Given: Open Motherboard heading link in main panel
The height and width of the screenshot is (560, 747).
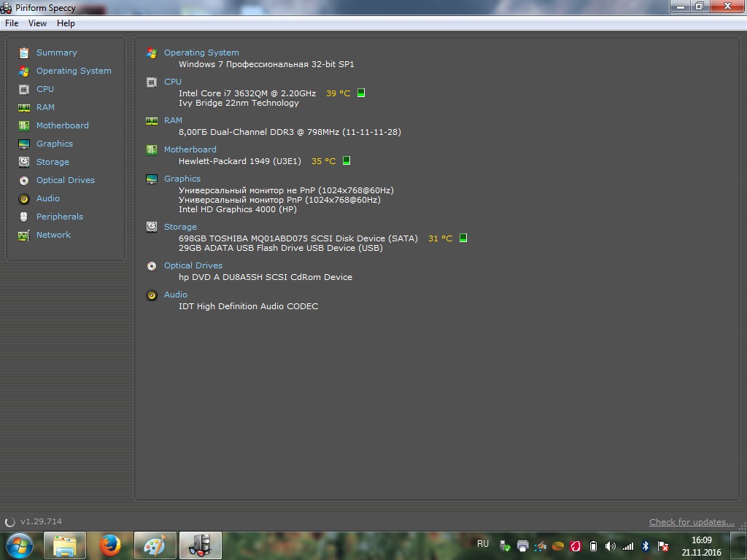Looking at the screenshot, I should coord(190,149).
